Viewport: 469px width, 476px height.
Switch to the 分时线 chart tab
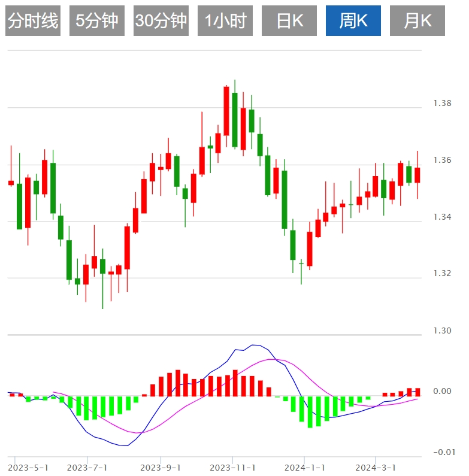click(33, 20)
